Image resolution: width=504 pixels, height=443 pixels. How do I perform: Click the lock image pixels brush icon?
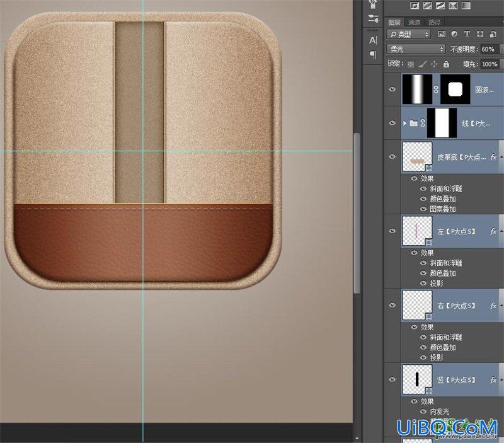point(423,64)
